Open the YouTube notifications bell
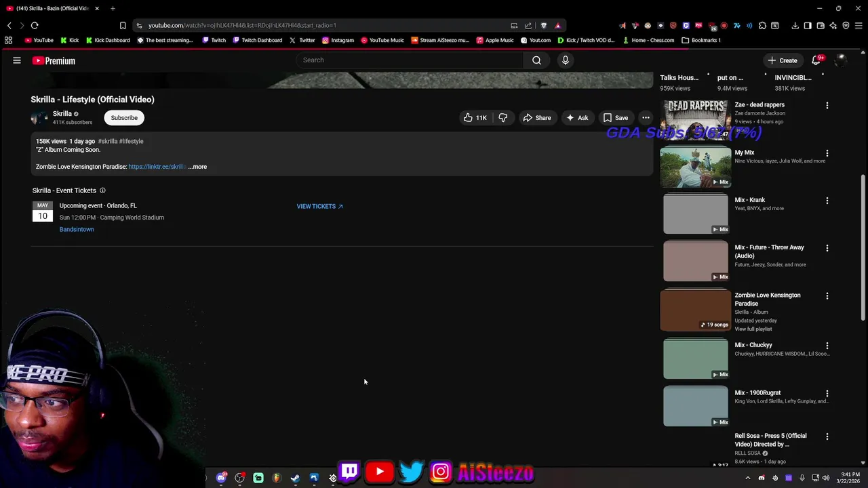The width and height of the screenshot is (868, 488). tap(816, 60)
